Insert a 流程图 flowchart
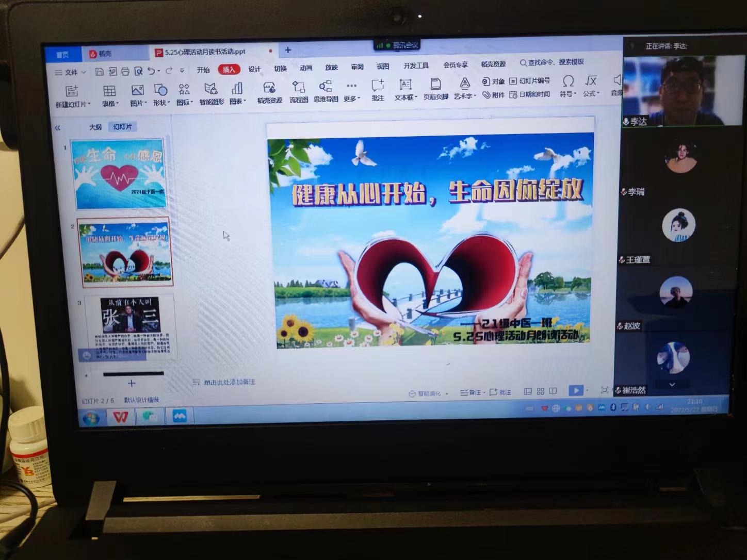 pos(299,93)
